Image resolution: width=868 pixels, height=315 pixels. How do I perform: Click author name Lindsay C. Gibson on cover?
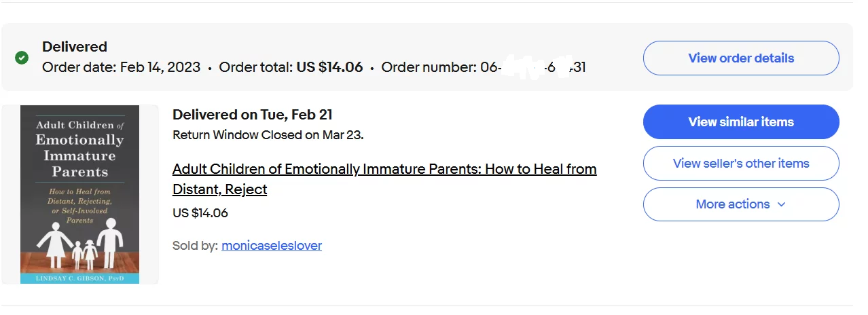[79, 279]
